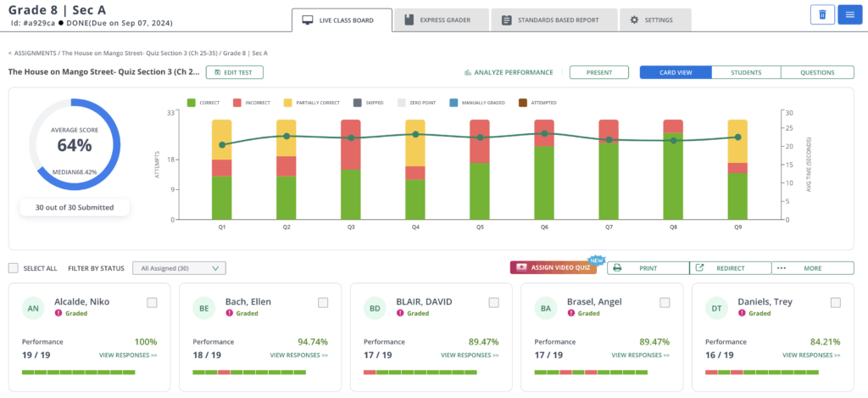Click the redirect arrow icon

(x=699, y=267)
